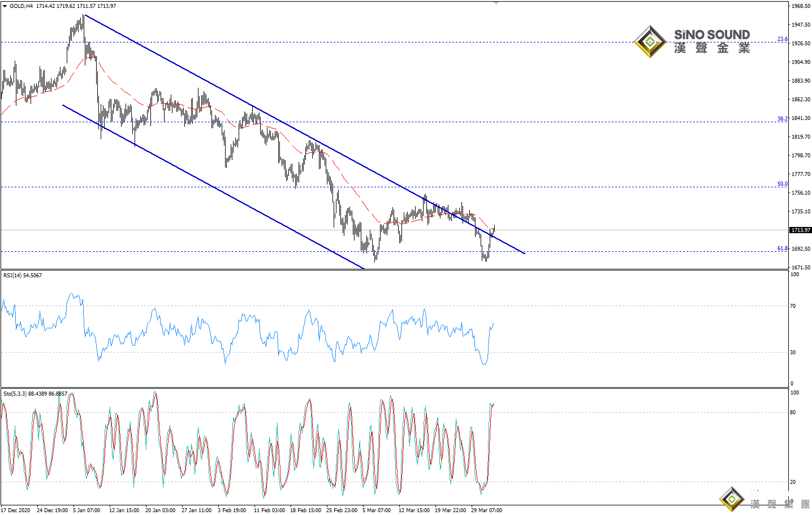Select the SINO SOUND logo text

(712, 35)
